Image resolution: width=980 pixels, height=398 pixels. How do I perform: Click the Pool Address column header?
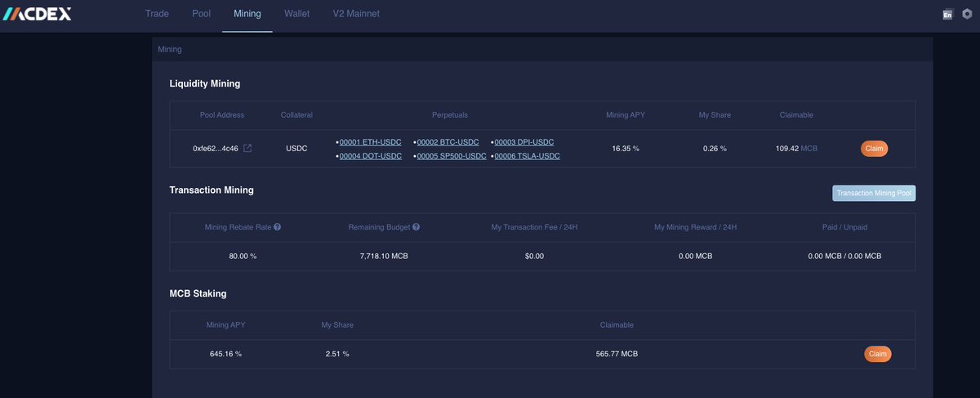[x=222, y=115]
